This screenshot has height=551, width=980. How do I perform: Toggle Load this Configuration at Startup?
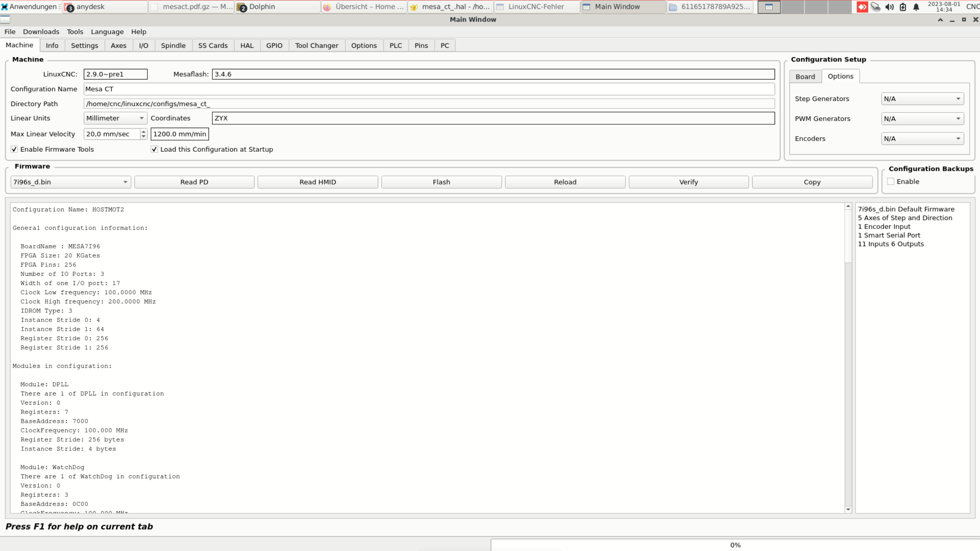pos(154,149)
